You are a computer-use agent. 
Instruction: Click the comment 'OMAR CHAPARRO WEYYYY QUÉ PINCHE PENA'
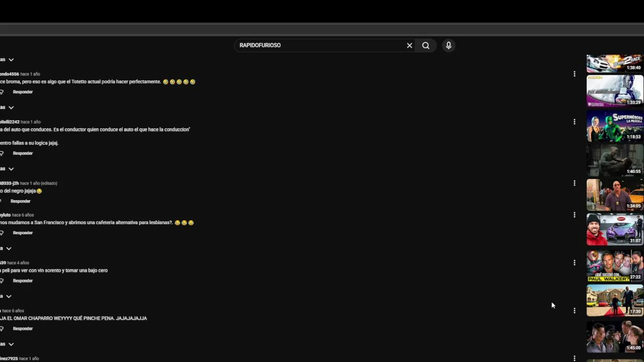pos(73,318)
